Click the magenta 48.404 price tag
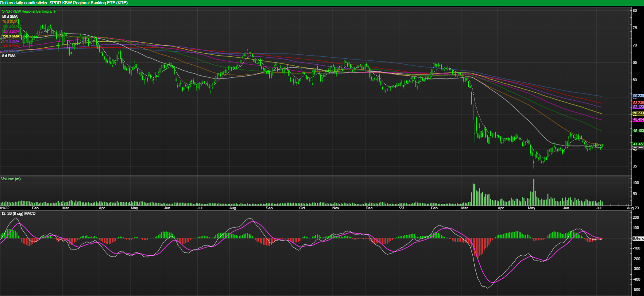 click(x=638, y=119)
